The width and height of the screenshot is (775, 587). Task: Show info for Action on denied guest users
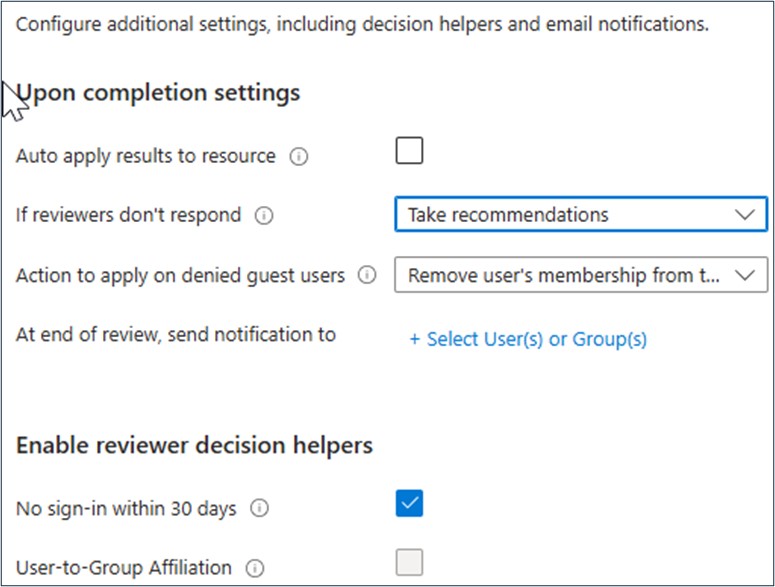pos(367,275)
